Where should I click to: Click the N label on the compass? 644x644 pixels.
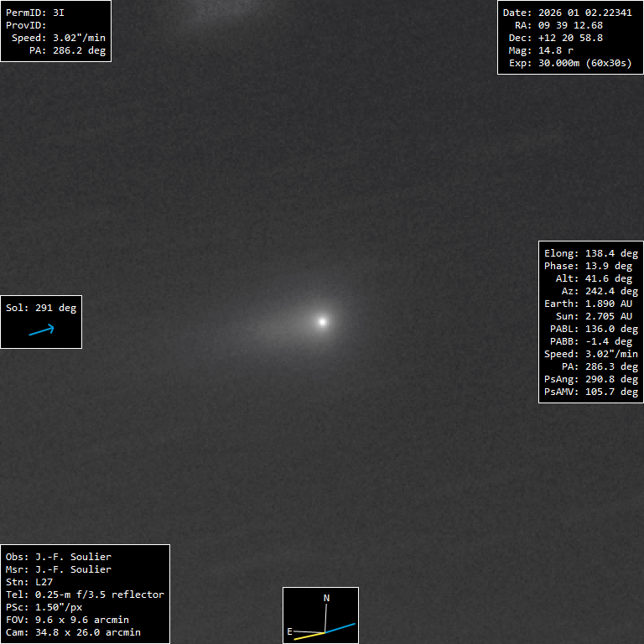[x=327, y=598]
